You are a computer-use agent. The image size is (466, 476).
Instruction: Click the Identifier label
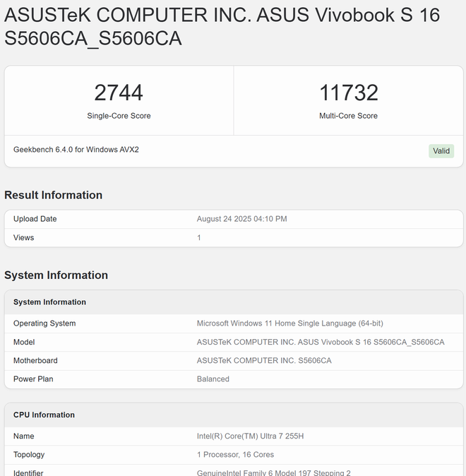(x=28, y=472)
